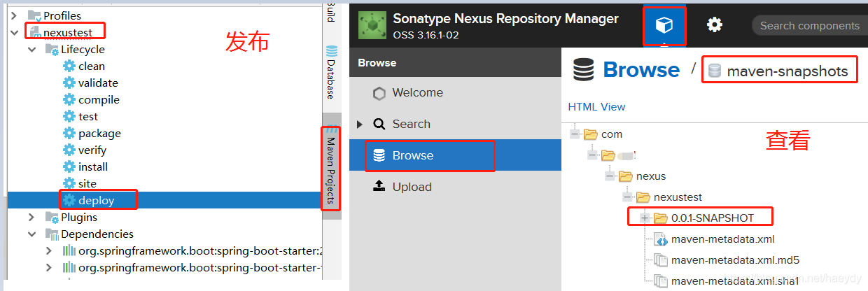Select the nexustest folder in the repository tree
868x291 pixels.
[x=678, y=197]
